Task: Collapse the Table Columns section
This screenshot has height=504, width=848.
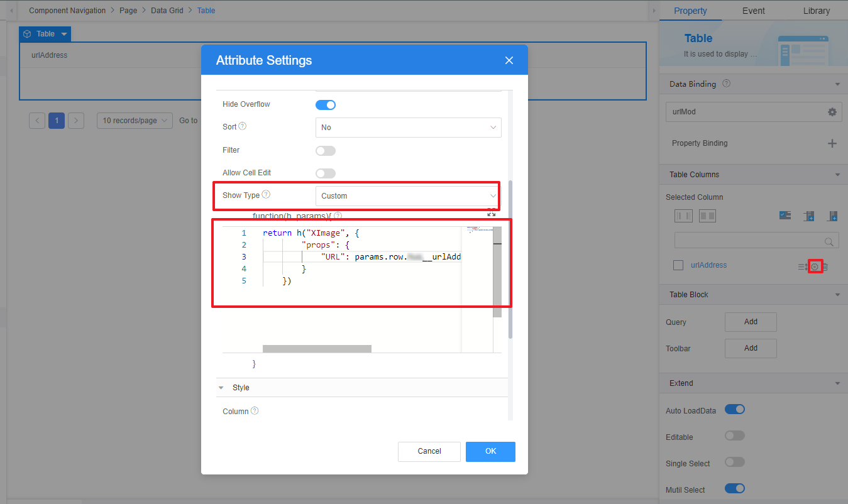Action: pyautogui.click(x=837, y=174)
